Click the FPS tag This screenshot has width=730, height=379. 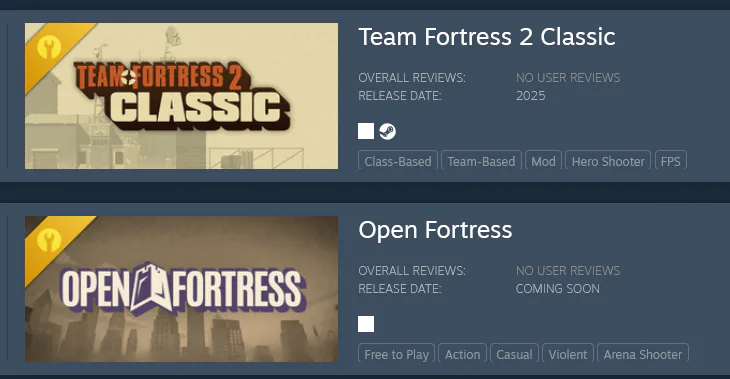click(671, 161)
